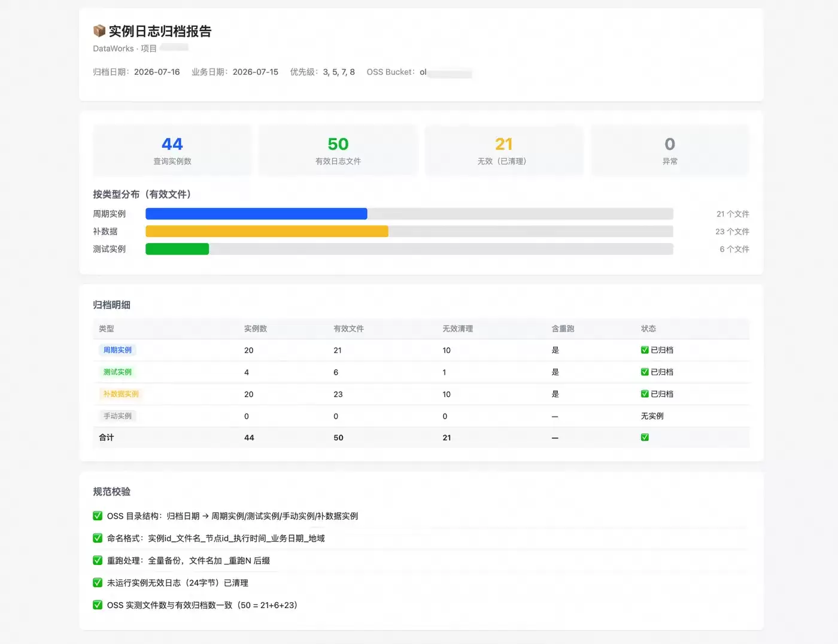Screen dimensions: 838x644
Task: Select the gray 手动实例 type tag
Action: [x=117, y=416]
